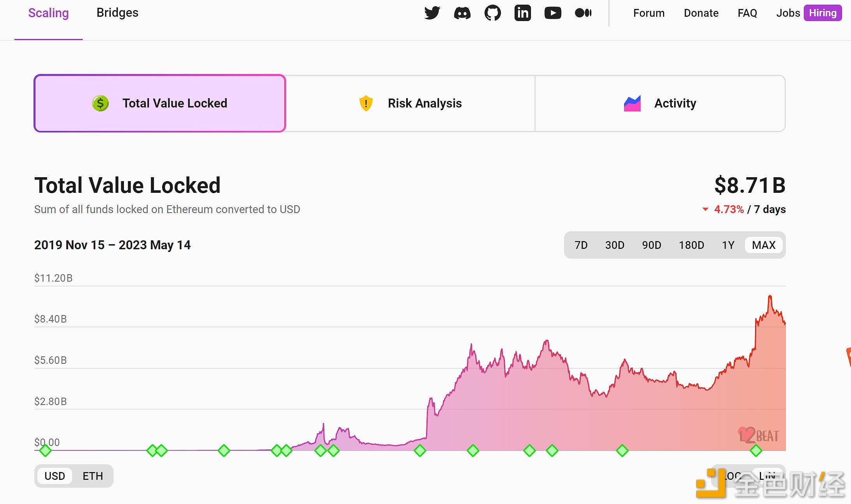Click the first milestone diamond at chart start
The width and height of the screenshot is (851, 504).
pos(45,451)
